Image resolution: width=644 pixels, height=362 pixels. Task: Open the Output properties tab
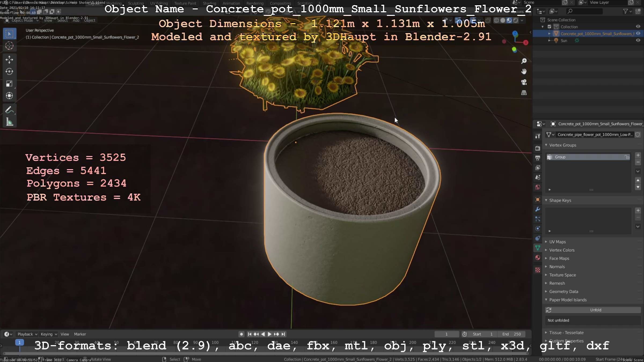pos(537,158)
